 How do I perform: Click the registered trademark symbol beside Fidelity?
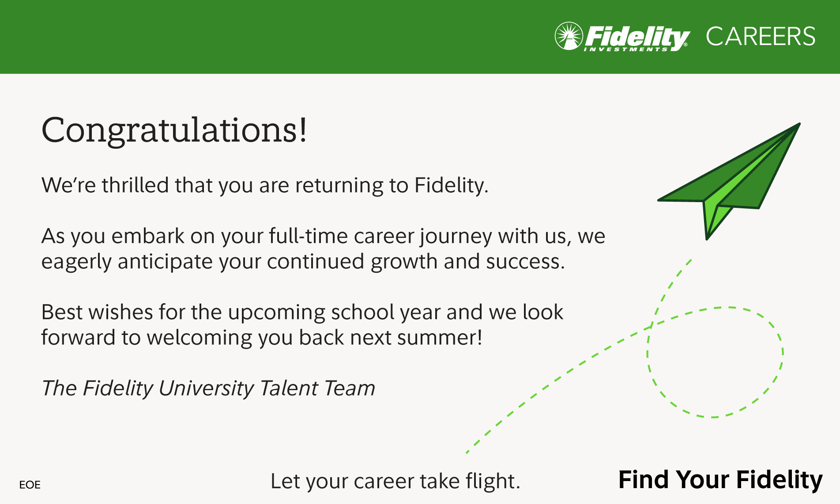[x=686, y=45]
